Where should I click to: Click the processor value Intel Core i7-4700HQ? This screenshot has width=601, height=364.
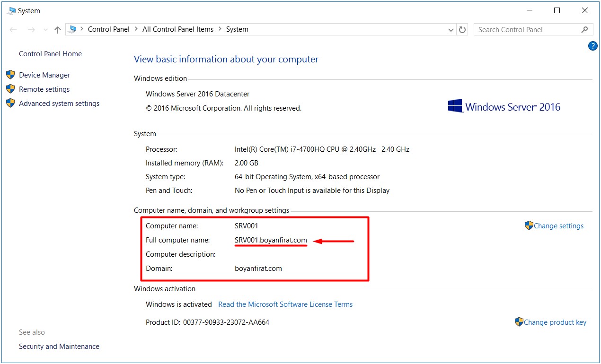pos(322,149)
